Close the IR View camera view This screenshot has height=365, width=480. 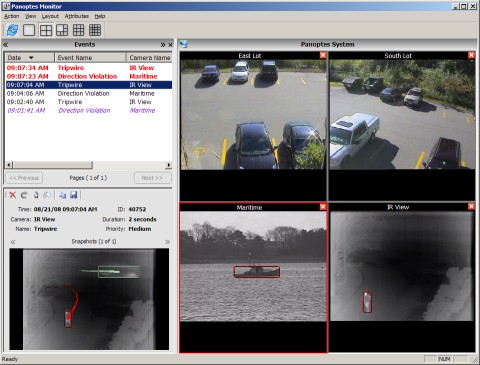[x=471, y=207]
